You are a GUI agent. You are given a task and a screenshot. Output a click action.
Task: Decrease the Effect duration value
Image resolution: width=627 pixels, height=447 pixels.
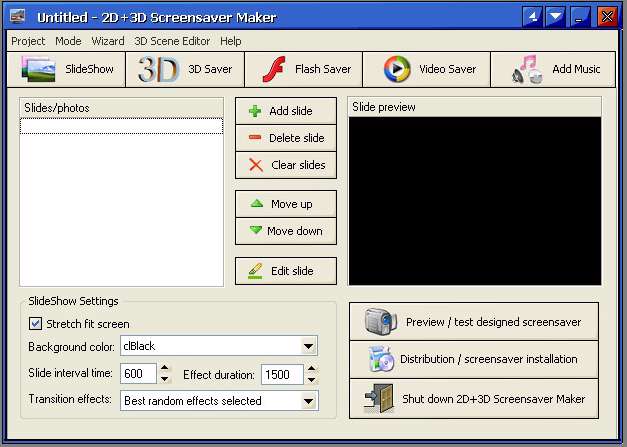312,379
